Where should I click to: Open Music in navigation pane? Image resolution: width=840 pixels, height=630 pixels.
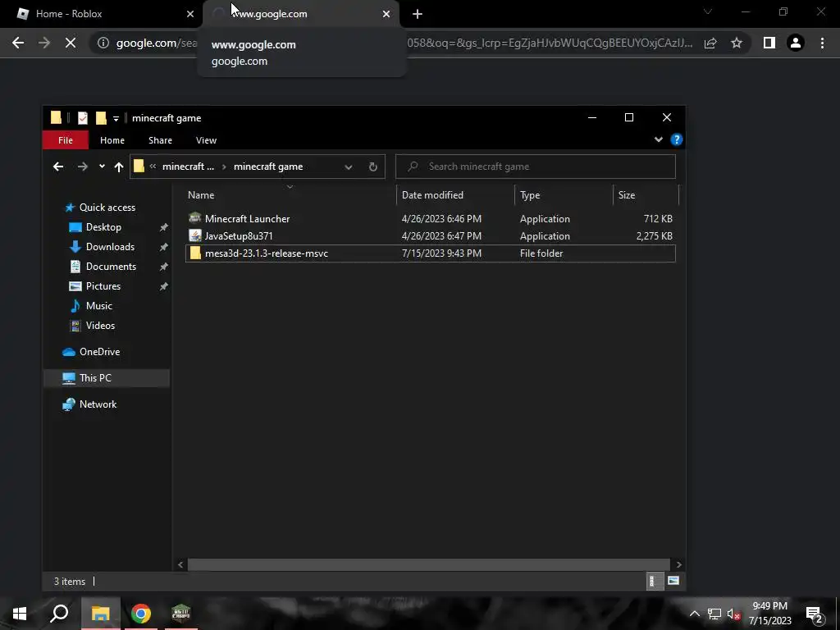(x=98, y=306)
